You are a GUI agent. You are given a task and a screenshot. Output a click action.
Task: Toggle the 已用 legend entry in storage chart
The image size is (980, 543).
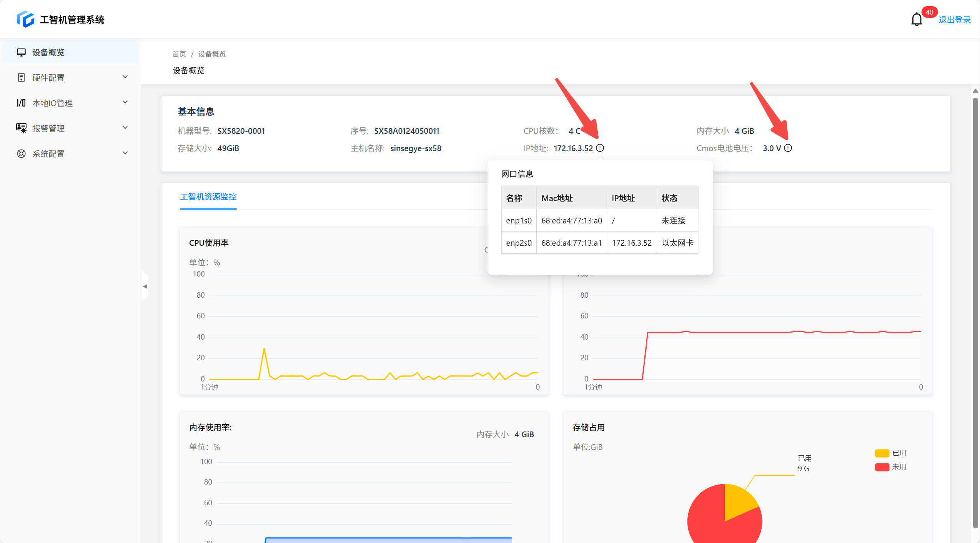point(890,453)
